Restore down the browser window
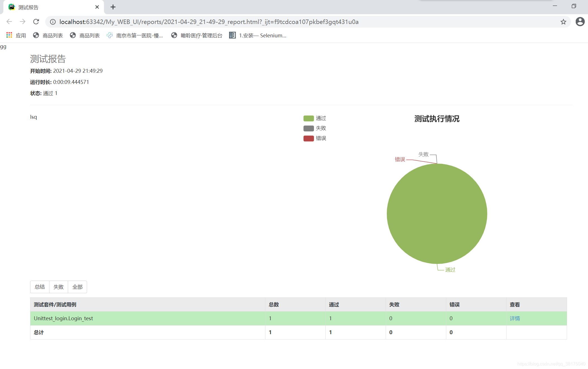The width and height of the screenshot is (588, 369). pos(574,6)
